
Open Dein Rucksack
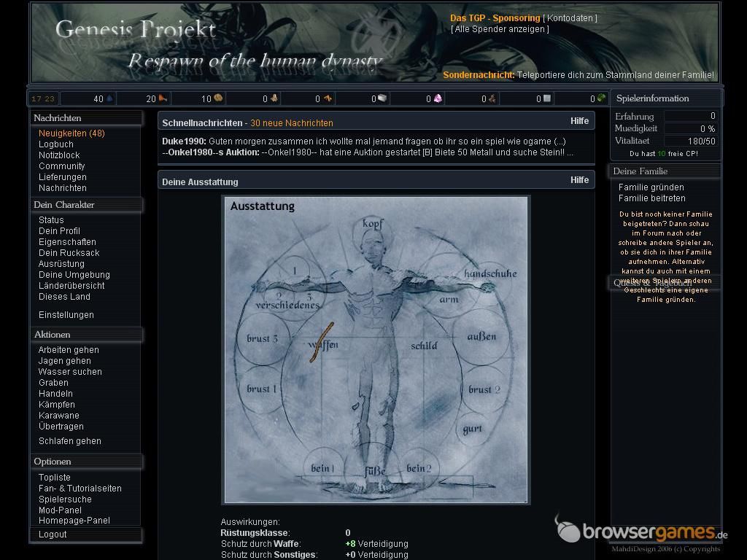[69, 253]
